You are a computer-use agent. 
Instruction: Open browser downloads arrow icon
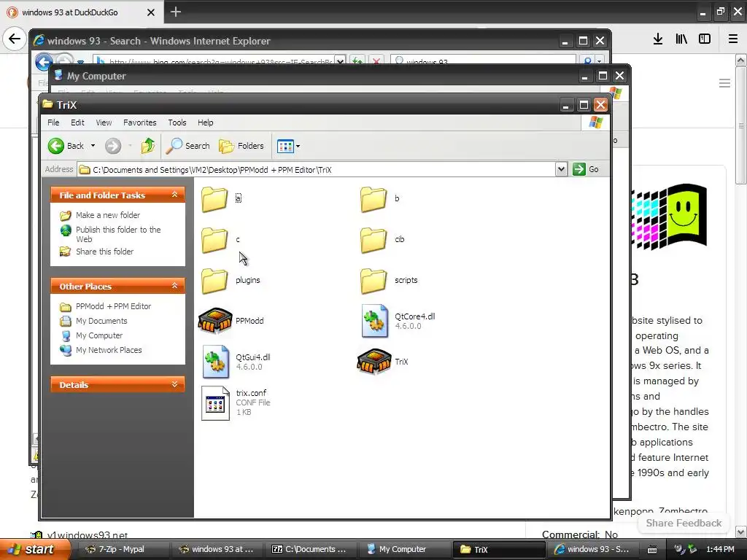pos(658,39)
